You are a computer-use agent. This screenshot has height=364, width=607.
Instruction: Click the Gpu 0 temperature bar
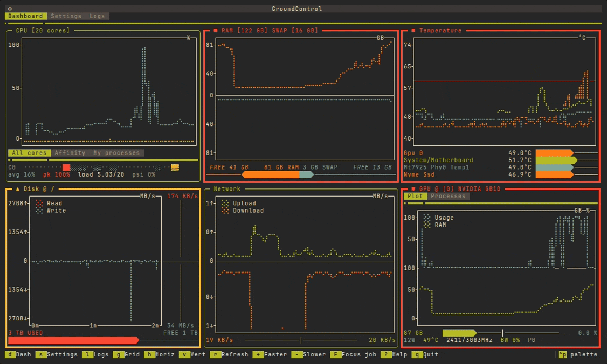point(555,153)
